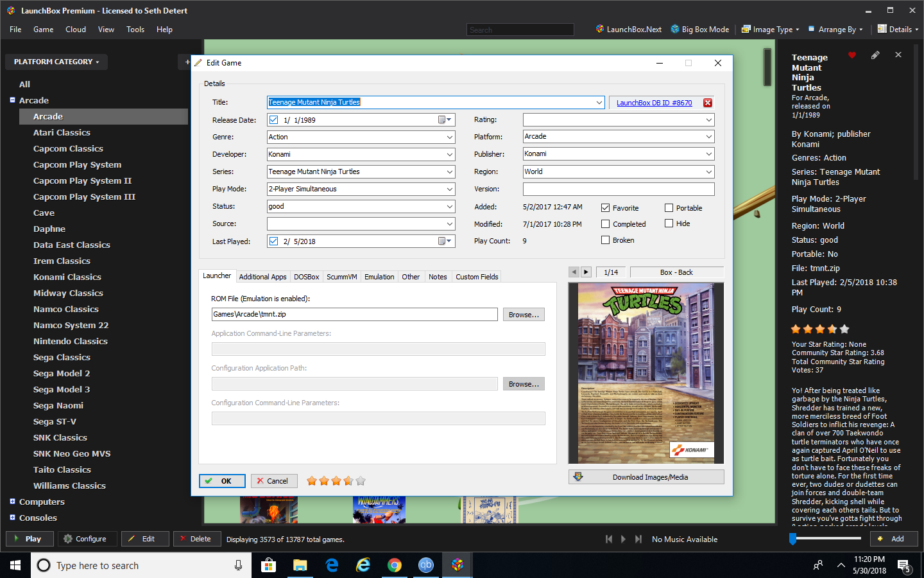Switch to Additional Apps tab
The width and height of the screenshot is (924, 578).
coord(262,277)
